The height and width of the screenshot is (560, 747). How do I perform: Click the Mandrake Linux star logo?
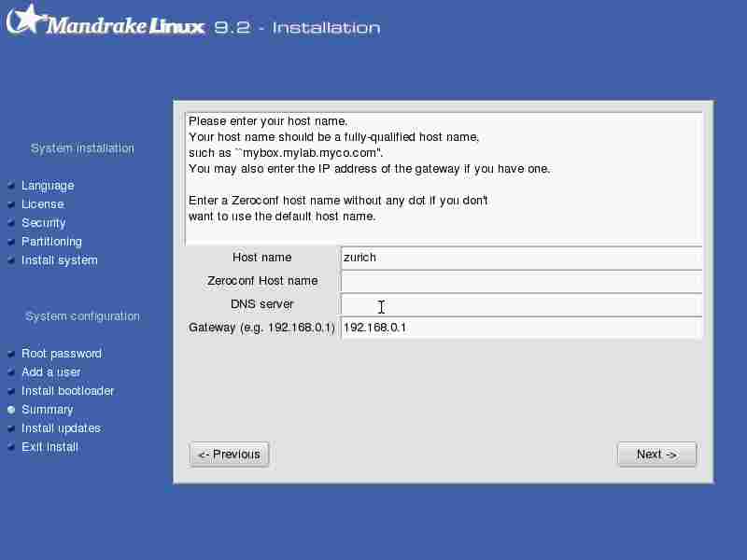[25, 19]
